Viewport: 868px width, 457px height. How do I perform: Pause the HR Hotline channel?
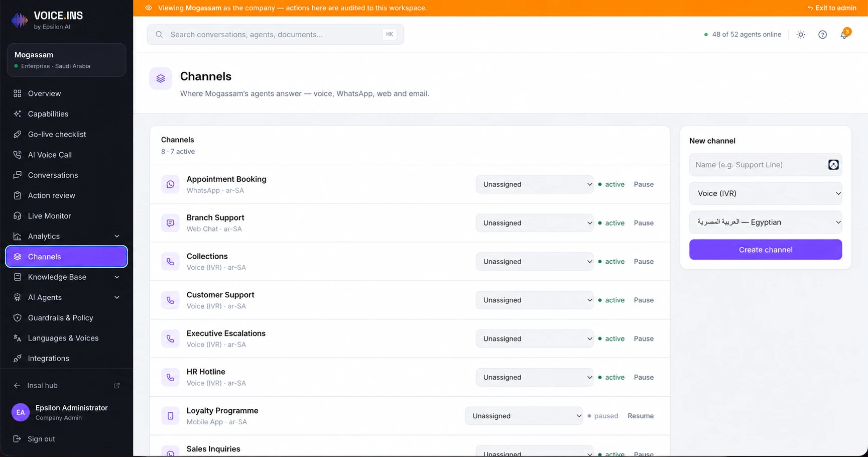(644, 377)
